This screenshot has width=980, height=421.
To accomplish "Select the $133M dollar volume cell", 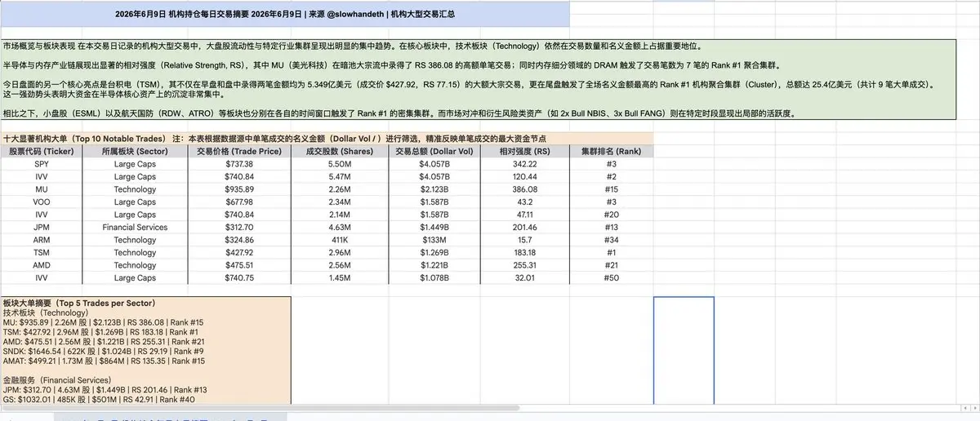I will pyautogui.click(x=434, y=240).
